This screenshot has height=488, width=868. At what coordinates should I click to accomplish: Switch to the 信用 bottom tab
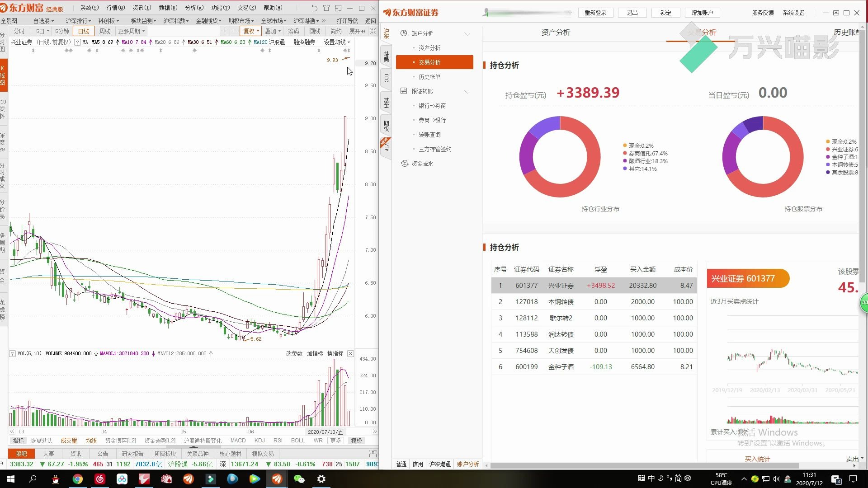click(x=418, y=464)
